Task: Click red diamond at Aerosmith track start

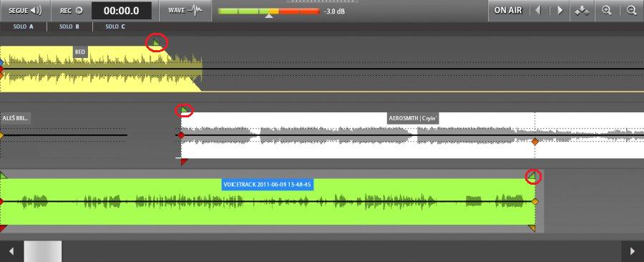Action: (x=181, y=135)
